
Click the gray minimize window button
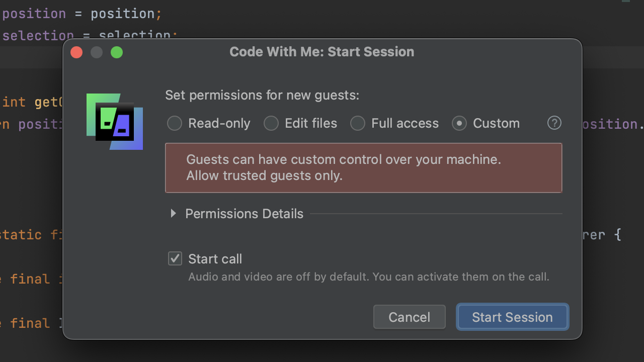97,52
